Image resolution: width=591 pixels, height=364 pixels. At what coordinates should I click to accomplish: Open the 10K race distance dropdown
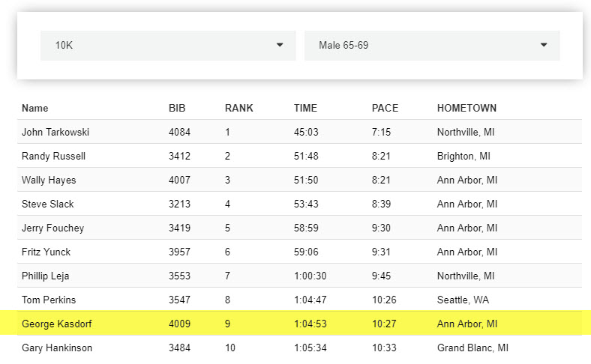tap(167, 46)
